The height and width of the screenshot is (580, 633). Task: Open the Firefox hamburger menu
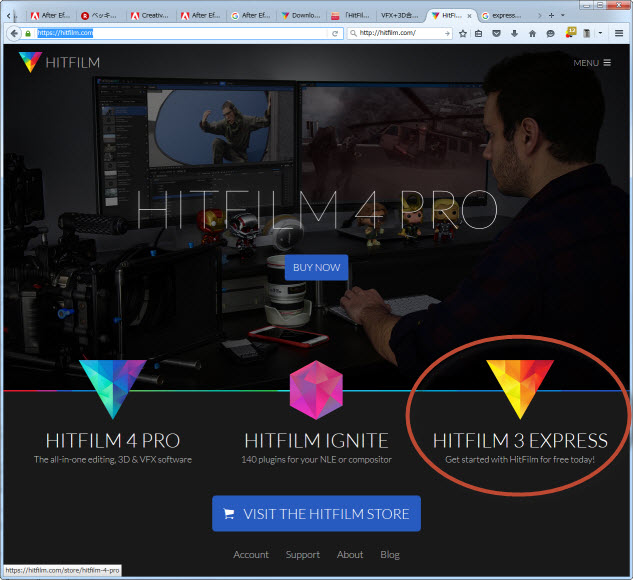(619, 34)
